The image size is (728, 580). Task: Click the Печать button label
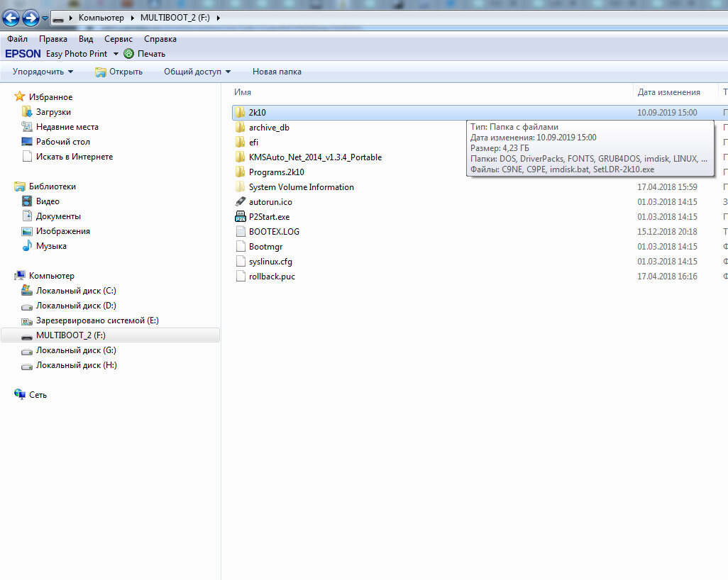click(151, 54)
